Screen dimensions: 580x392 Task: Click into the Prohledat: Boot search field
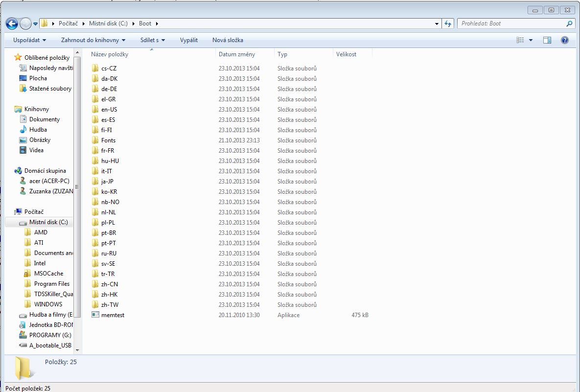[511, 23]
